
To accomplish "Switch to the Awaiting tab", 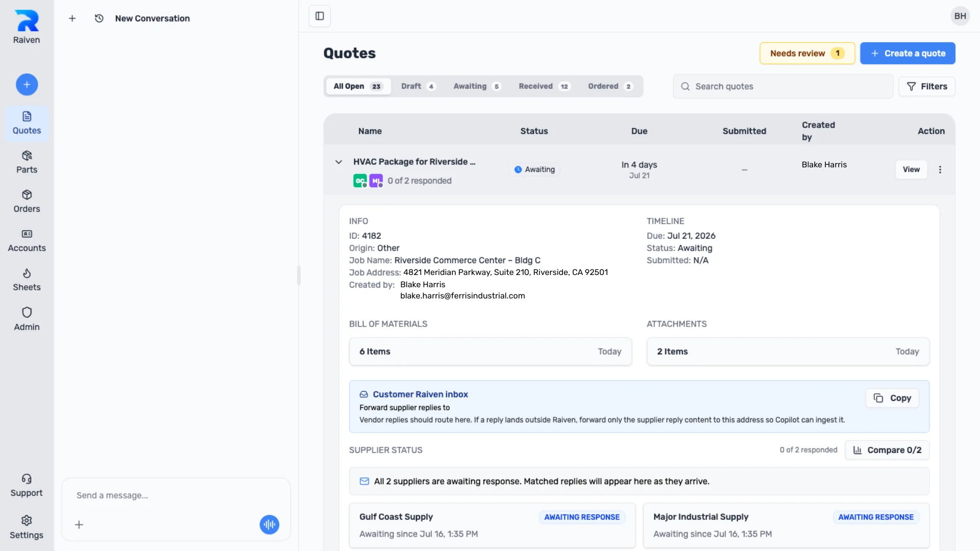I will 477,86.
